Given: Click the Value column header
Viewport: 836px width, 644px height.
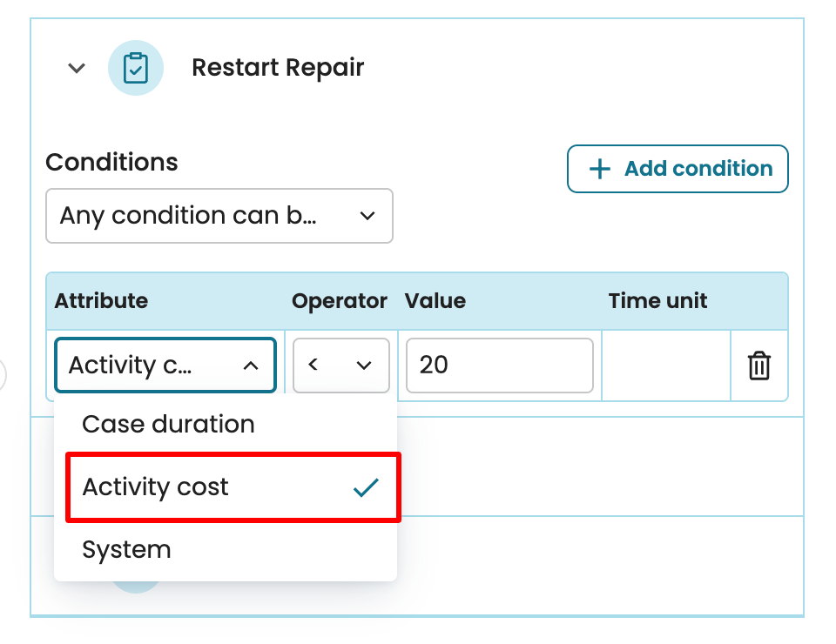Looking at the screenshot, I should point(435,301).
